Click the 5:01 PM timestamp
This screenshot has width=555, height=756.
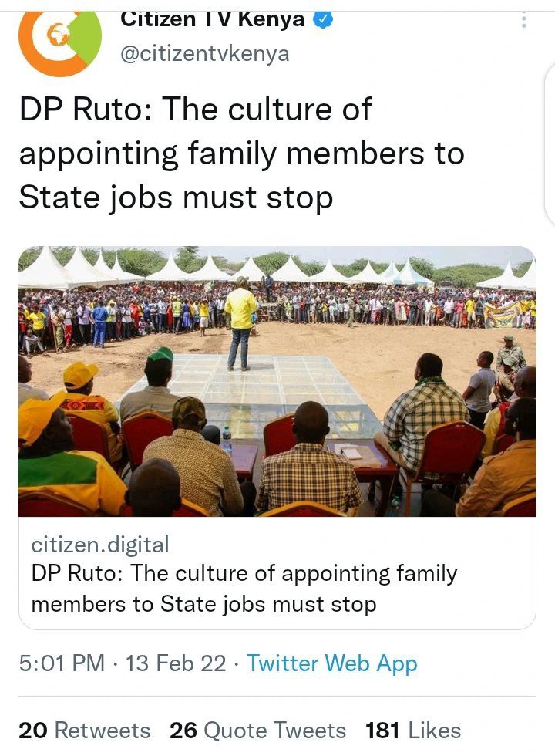point(62,663)
